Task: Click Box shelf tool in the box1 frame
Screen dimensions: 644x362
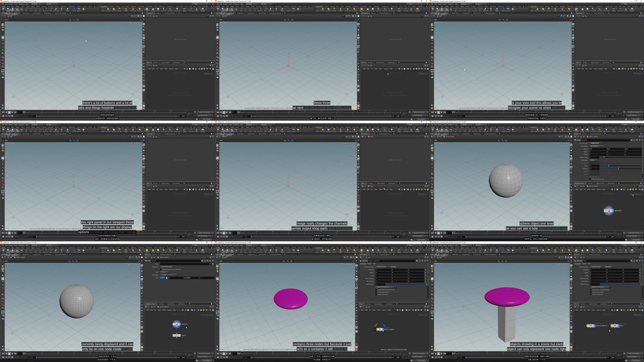Action: tap(433, 251)
